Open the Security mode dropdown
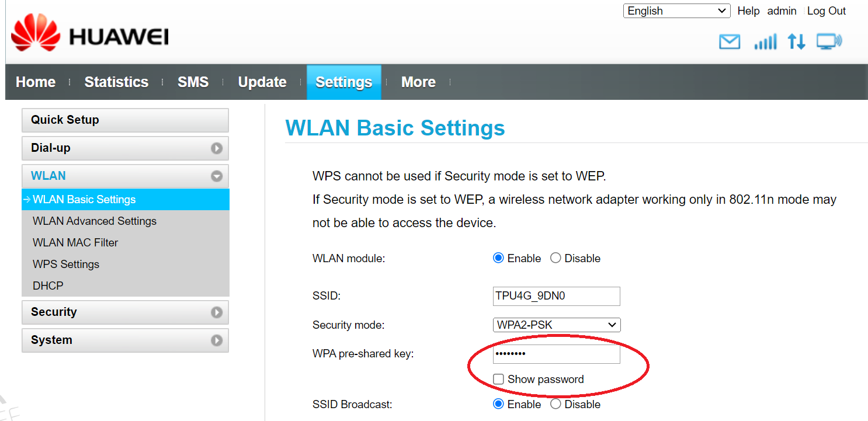Viewport: 868px width, 421px height. pyautogui.click(x=556, y=325)
